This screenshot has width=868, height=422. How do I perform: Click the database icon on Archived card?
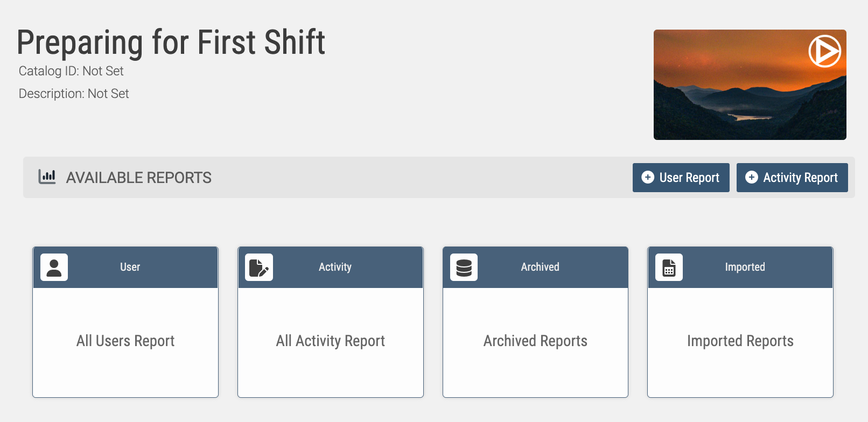464,268
